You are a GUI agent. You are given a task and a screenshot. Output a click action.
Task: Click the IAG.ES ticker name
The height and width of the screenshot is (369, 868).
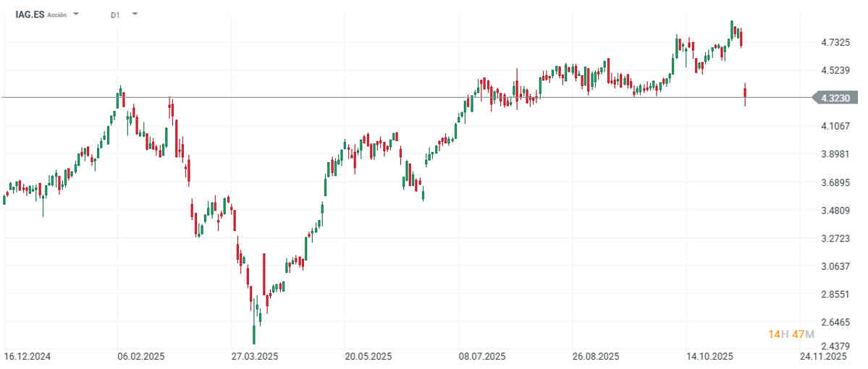30,14
